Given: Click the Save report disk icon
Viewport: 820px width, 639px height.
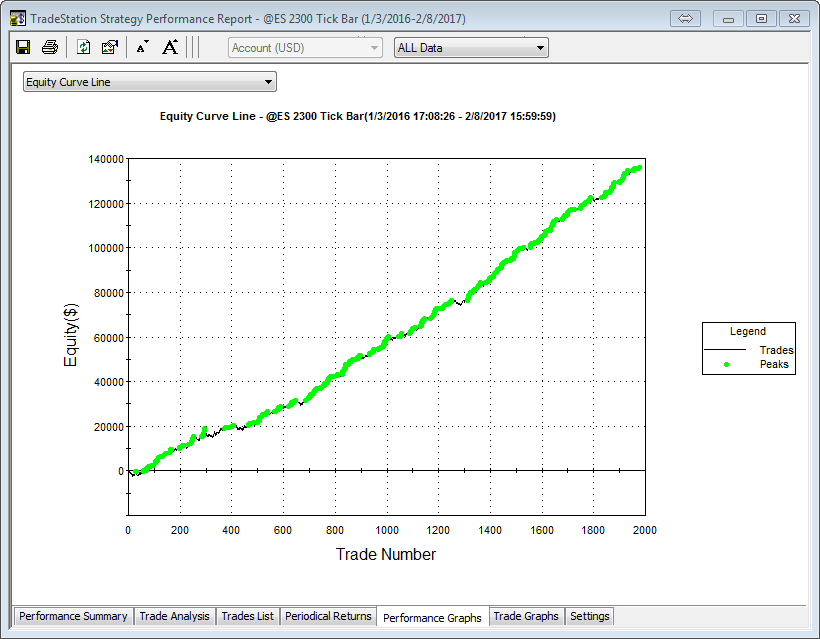Looking at the screenshot, I should pos(23,47).
